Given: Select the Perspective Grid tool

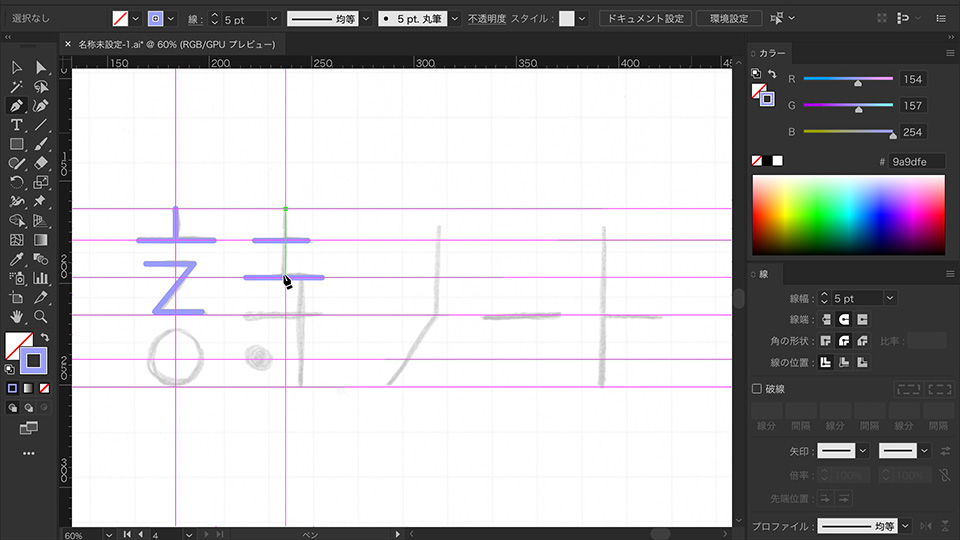Looking at the screenshot, I should pyautogui.click(x=40, y=220).
